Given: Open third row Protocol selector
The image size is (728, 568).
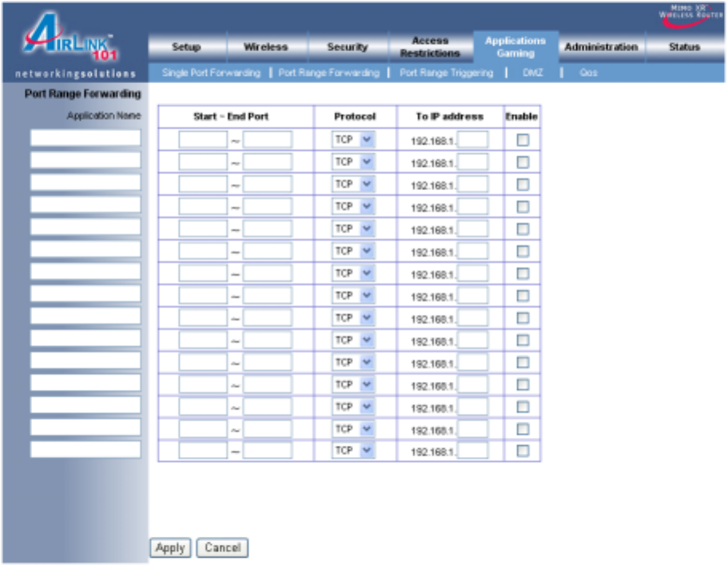Looking at the screenshot, I should pyautogui.click(x=353, y=184).
